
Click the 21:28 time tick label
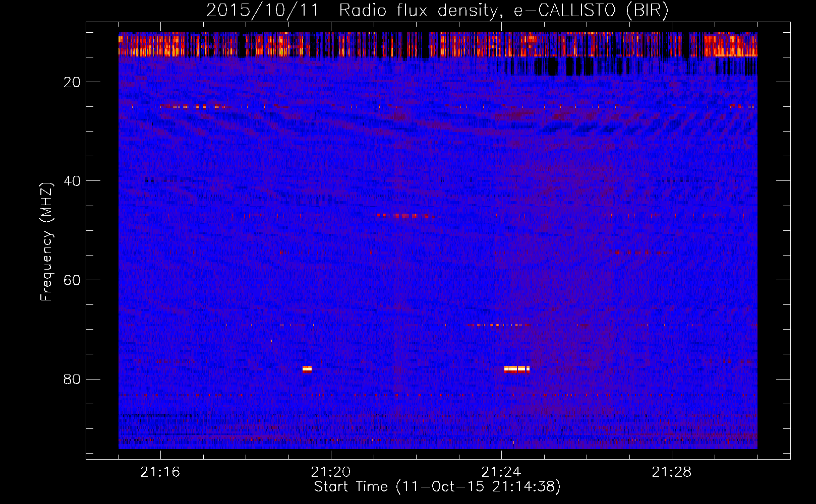pos(672,472)
